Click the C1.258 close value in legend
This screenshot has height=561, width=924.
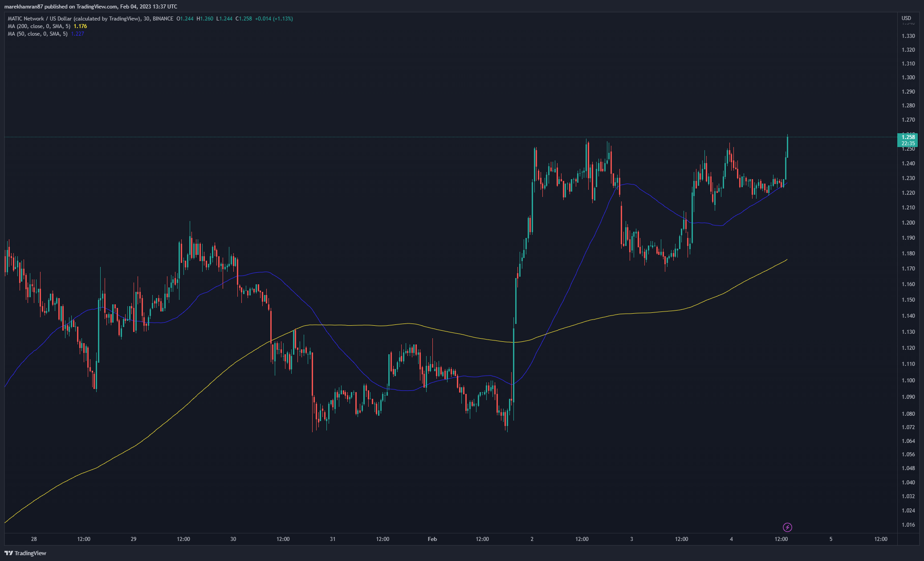(244, 19)
